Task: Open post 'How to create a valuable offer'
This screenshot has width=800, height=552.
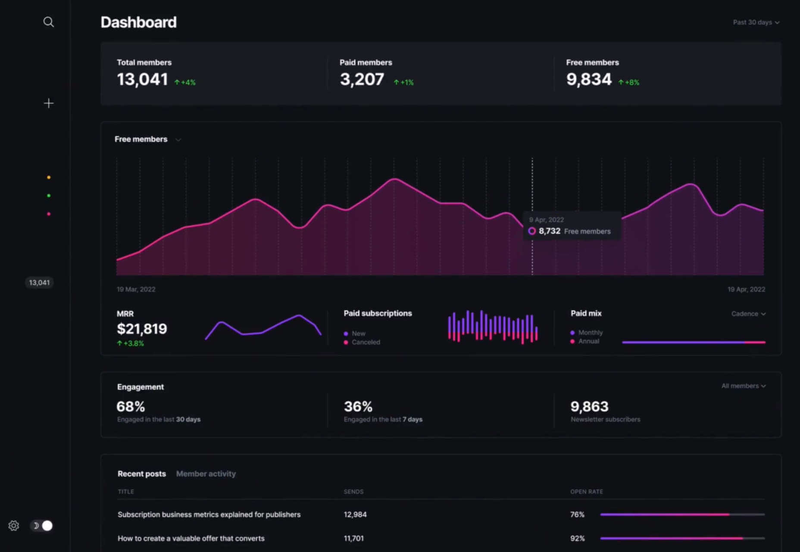Action: click(x=191, y=538)
